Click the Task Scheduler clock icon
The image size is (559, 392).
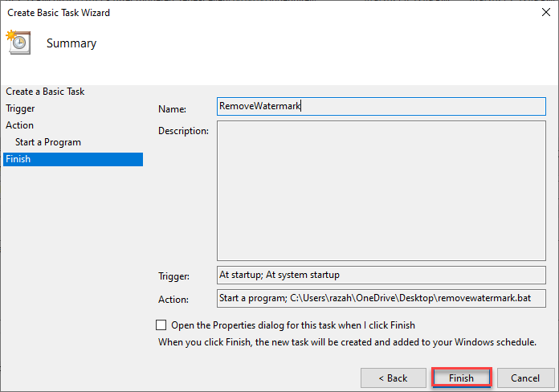18,43
